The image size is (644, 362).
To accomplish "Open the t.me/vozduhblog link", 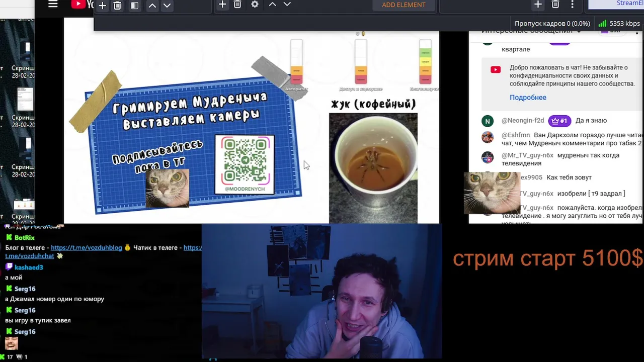I will tap(87, 248).
